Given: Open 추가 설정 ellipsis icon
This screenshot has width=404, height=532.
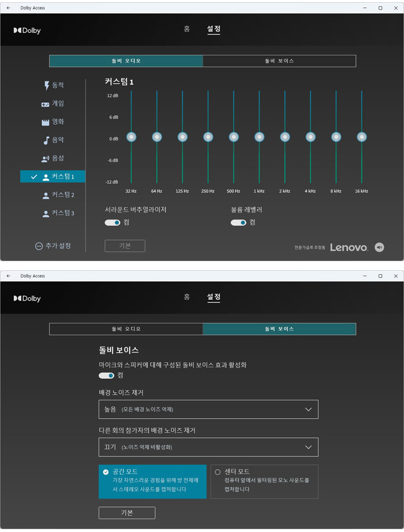Looking at the screenshot, I should coord(39,246).
